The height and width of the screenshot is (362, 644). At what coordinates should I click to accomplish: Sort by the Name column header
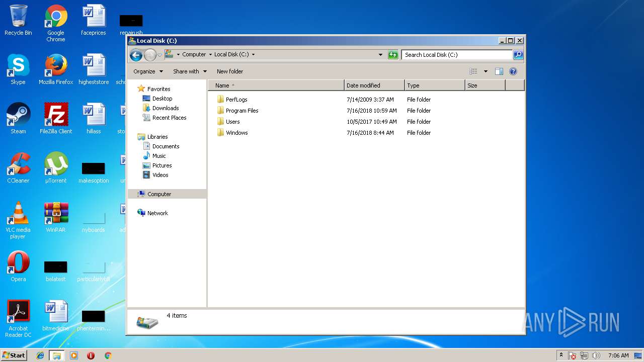(276, 85)
